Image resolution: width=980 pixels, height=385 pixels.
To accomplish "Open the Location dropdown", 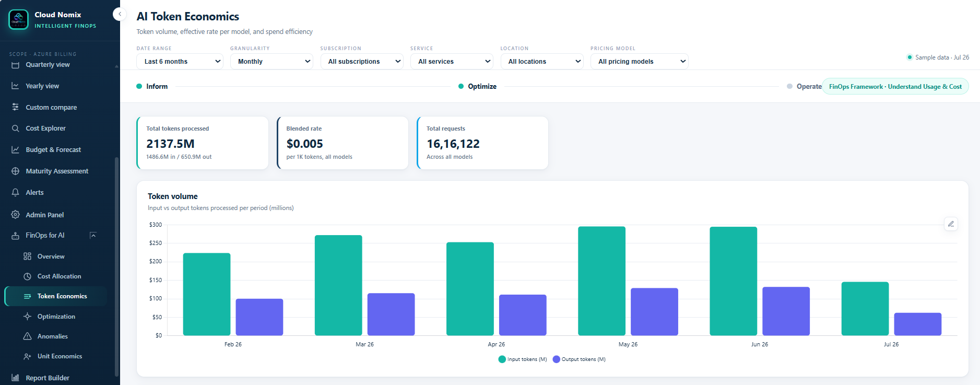I will (x=542, y=61).
